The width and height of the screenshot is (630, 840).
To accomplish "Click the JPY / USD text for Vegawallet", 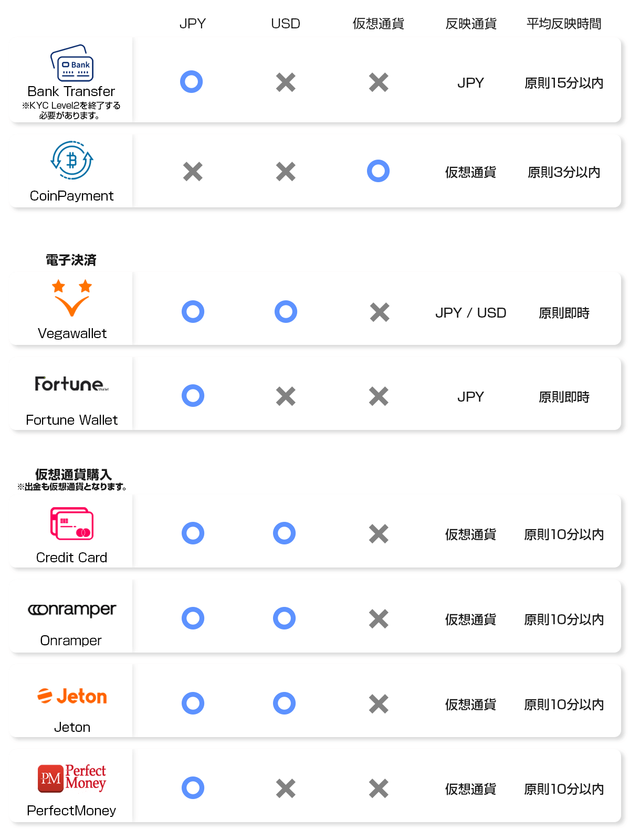I will 470,313.
